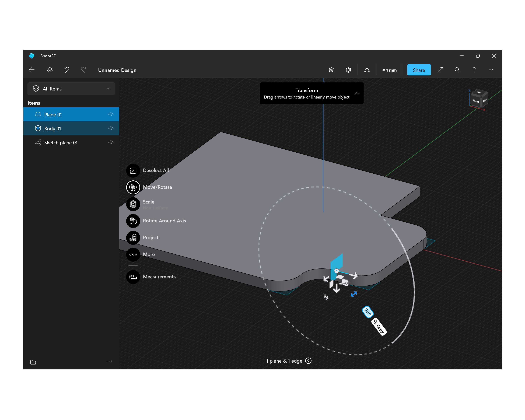This screenshot has width=525, height=420.
Task: Click the blue Share button
Action: [x=419, y=70]
